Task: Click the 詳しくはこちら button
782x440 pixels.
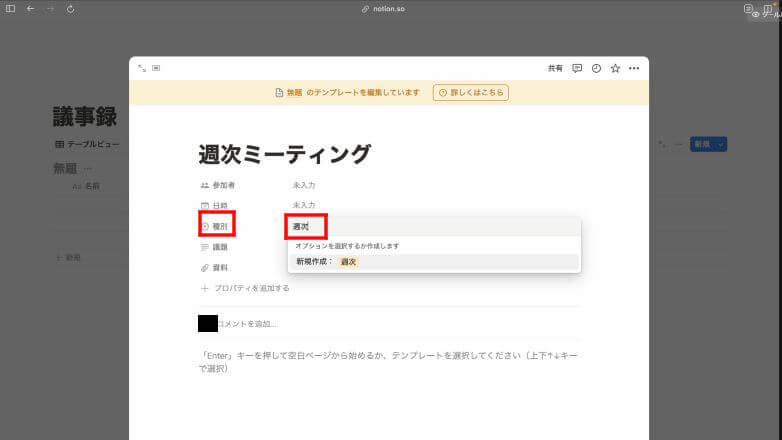Action: (471, 92)
